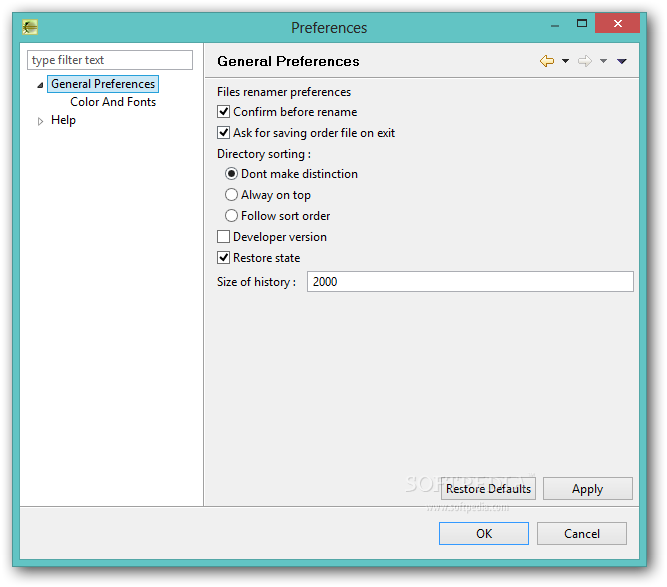Click the Apply button
This screenshot has width=667, height=587.
point(587,489)
